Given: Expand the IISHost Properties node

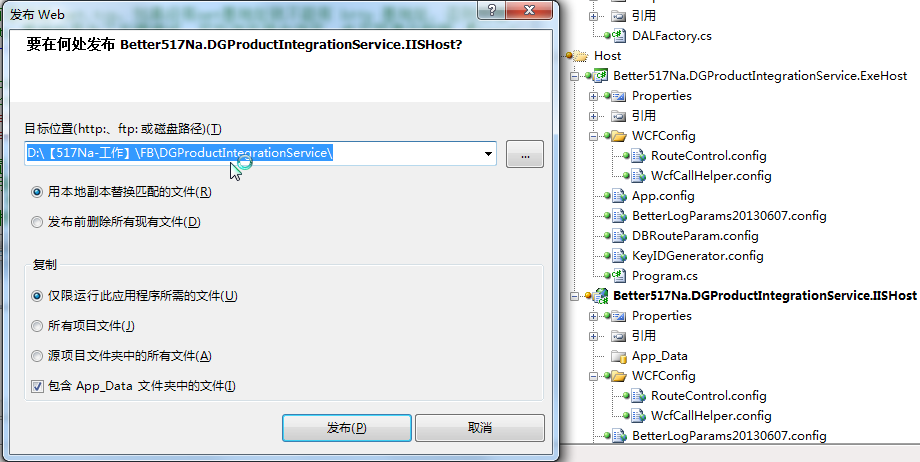Looking at the screenshot, I should point(593,316).
